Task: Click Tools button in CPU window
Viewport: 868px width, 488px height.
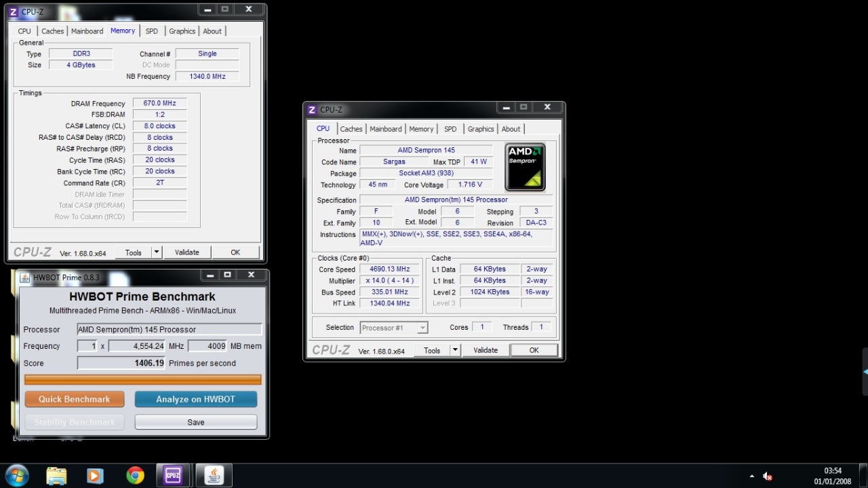Action: 432,350
